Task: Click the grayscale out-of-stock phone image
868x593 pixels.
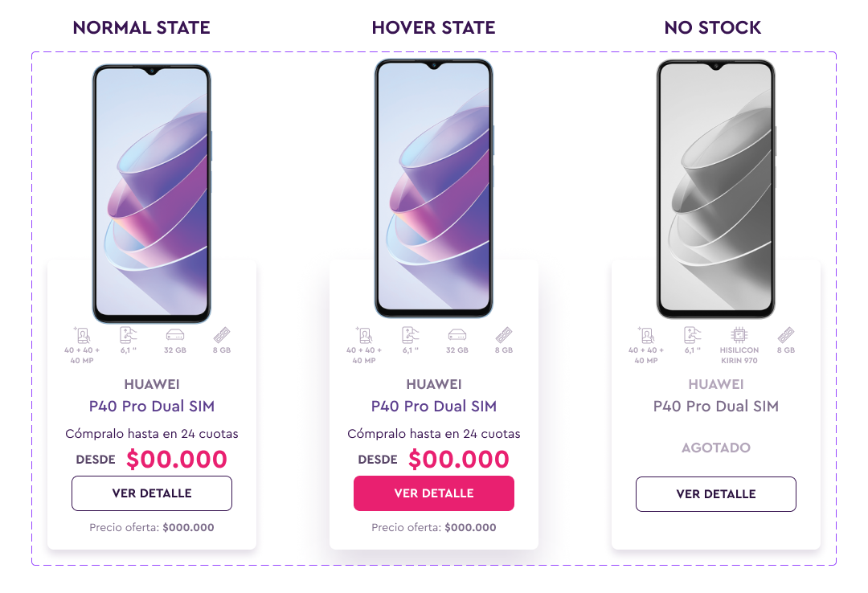Action: pyautogui.click(x=716, y=189)
